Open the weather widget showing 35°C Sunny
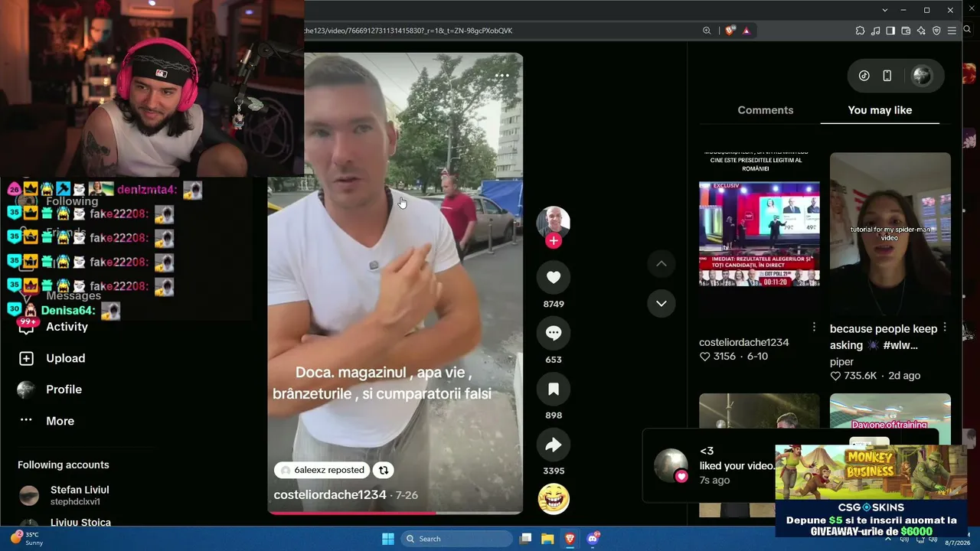 coord(26,538)
